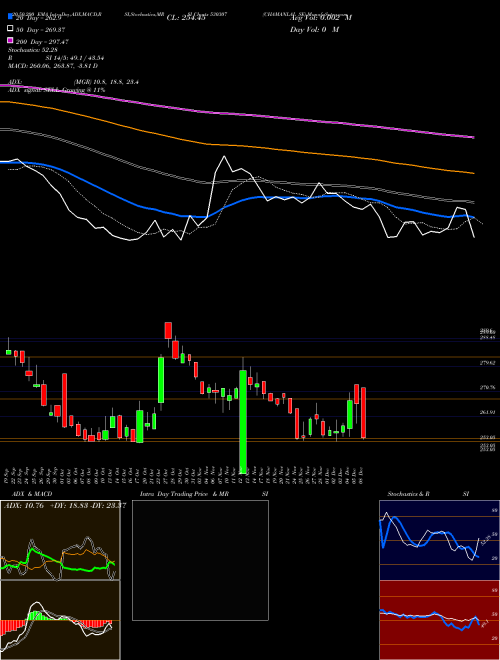Viewport: 500px width, 660px height.
Task: Click the 'Day Vol: 0 M' text
Action: click(314, 30)
